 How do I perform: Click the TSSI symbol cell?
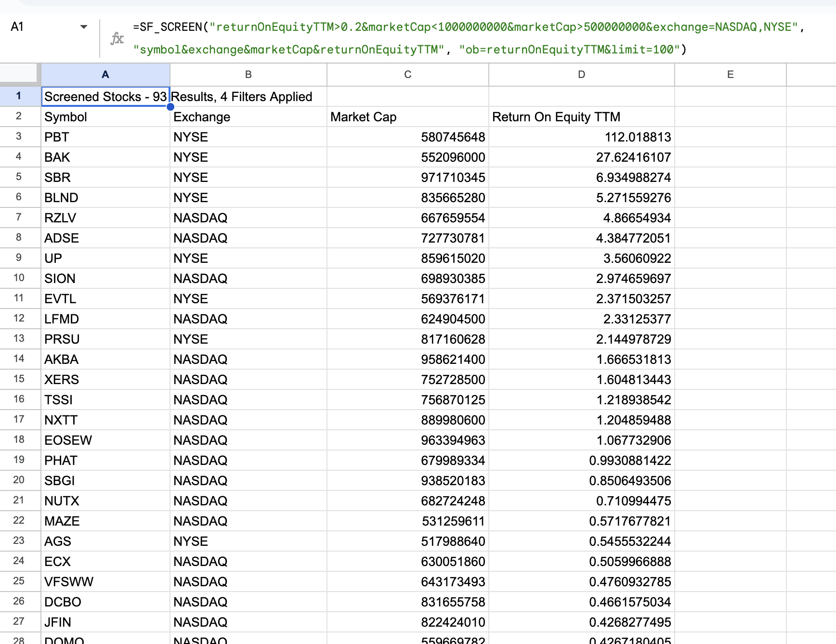click(105, 400)
